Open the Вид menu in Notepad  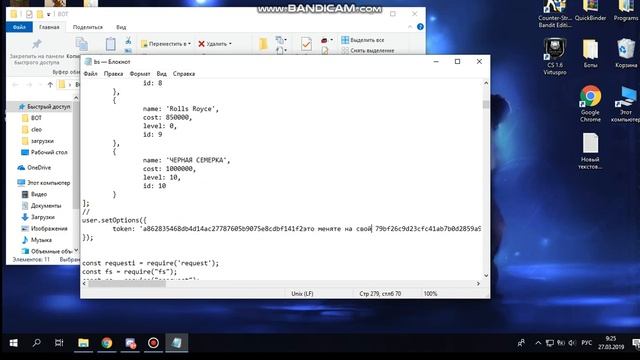coord(161,74)
